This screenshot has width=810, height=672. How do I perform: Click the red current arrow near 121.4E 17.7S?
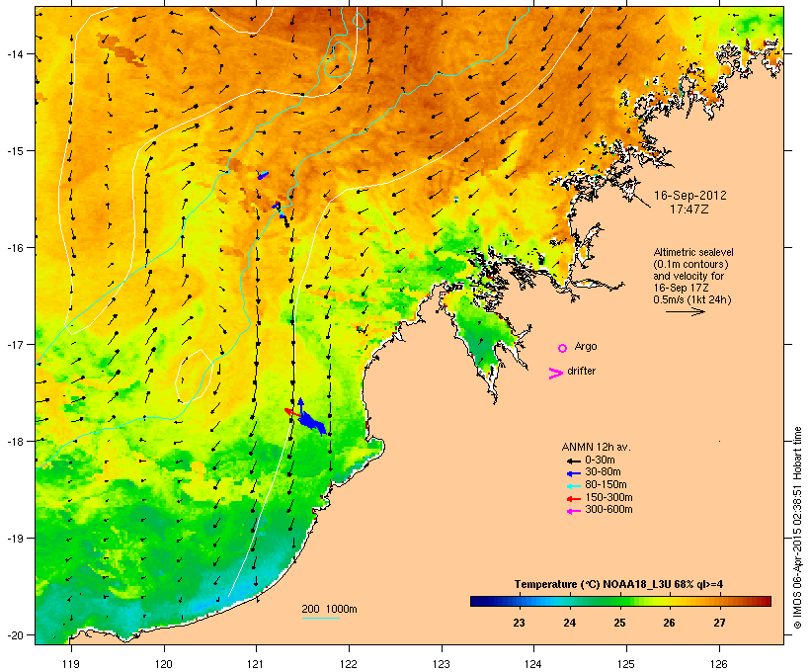(x=293, y=413)
